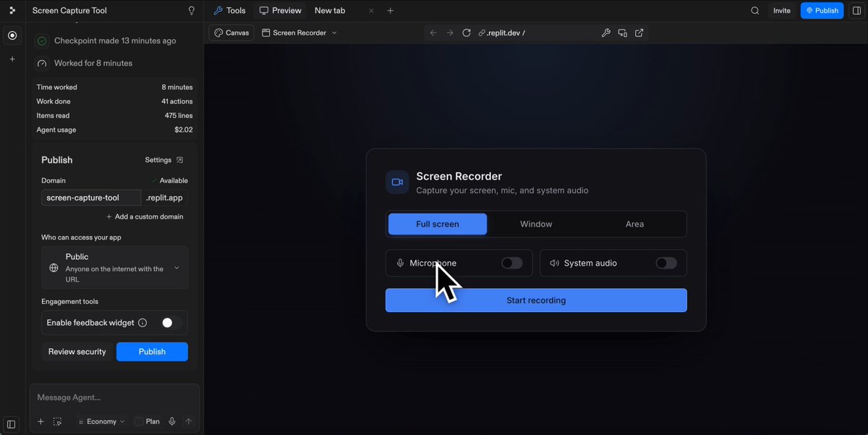Image resolution: width=868 pixels, height=435 pixels.
Task: Open search with the magnifier icon
Action: [x=755, y=11]
